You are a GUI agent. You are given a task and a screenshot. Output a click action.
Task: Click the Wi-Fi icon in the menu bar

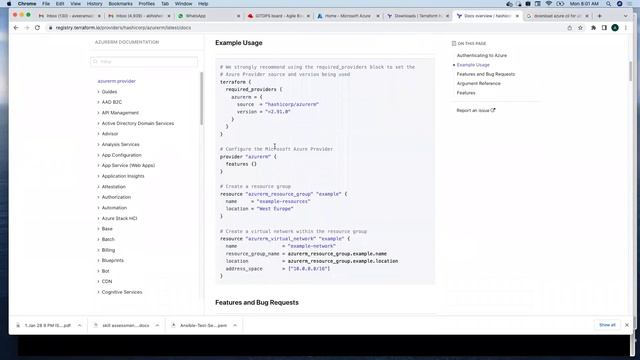click(549, 4)
